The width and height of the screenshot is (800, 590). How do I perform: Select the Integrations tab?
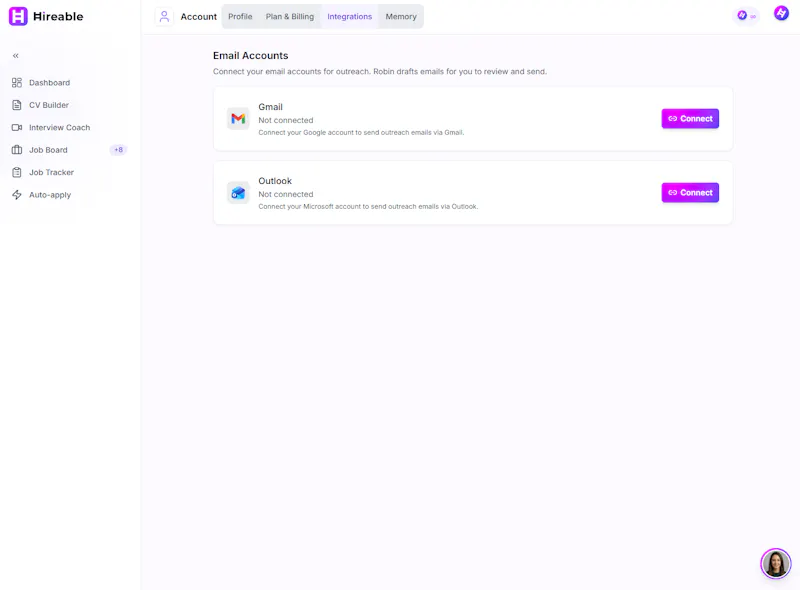click(x=349, y=17)
